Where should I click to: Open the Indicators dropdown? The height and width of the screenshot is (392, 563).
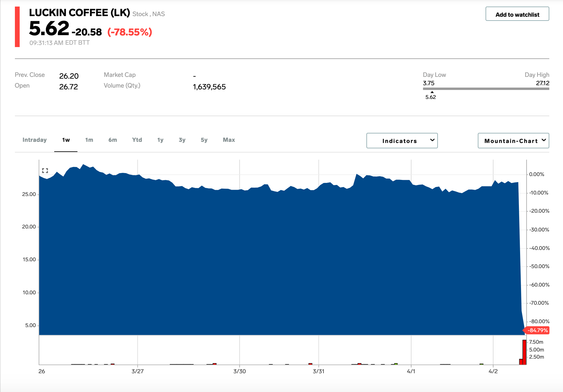[x=402, y=141]
